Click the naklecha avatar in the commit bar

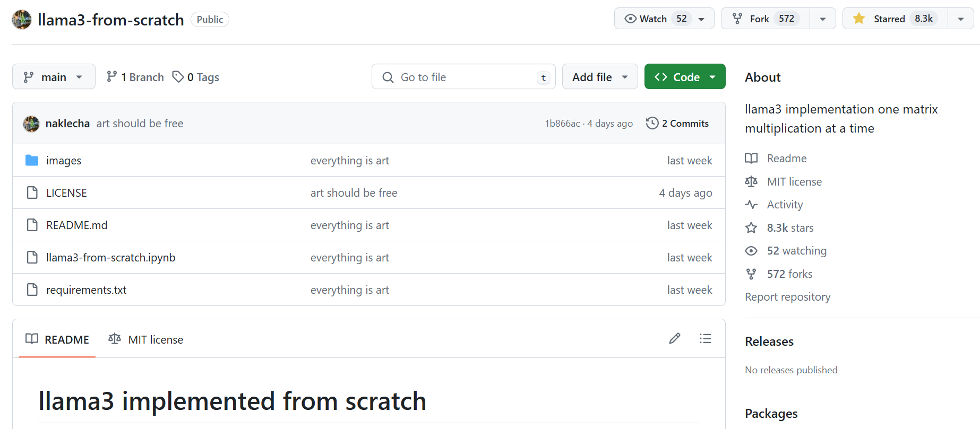pyautogui.click(x=31, y=124)
